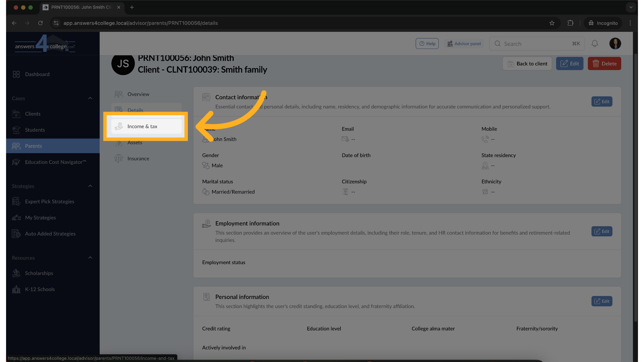Bookmark page with the star icon
The image size is (644, 362).
[x=552, y=23]
